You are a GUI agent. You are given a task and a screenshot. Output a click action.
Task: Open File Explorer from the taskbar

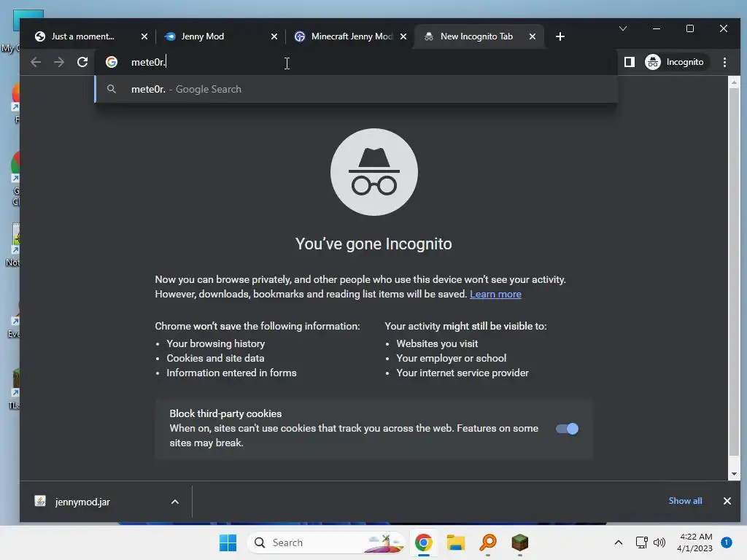[x=456, y=542]
